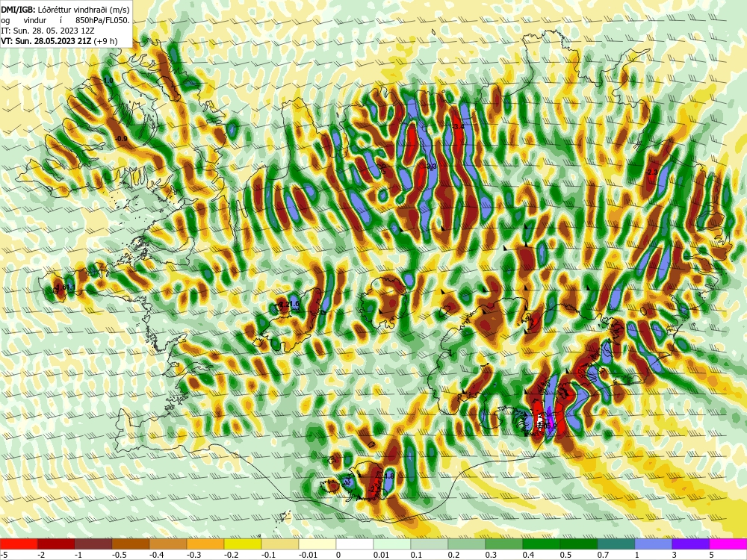Click the violet legend swatch above 3
Screen dimensions: 747x560
click(x=691, y=544)
